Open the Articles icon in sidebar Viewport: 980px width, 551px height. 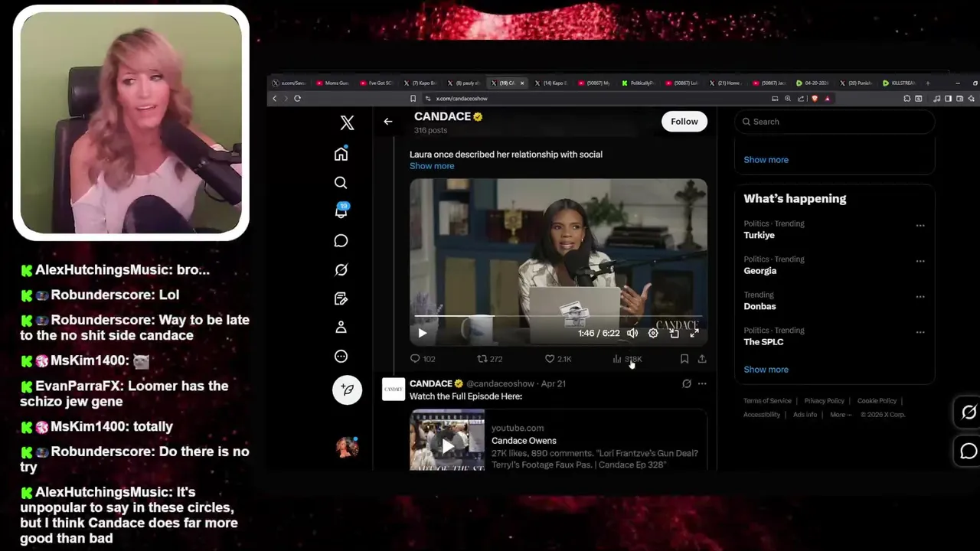click(341, 298)
